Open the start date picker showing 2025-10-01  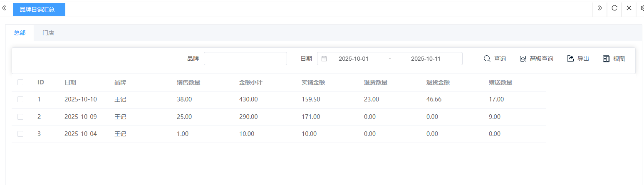coord(353,59)
